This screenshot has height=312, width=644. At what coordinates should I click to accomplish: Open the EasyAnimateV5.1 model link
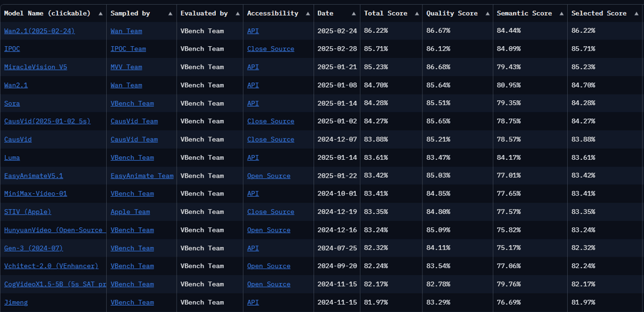(x=33, y=176)
